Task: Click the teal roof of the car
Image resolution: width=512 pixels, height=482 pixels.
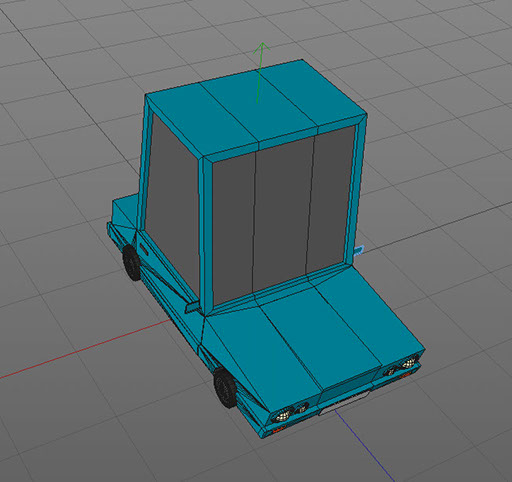Action: (257, 107)
